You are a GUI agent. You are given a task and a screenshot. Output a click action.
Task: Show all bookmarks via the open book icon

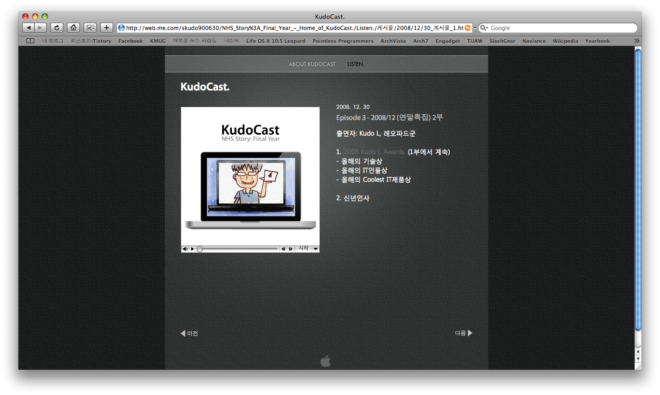click(30, 41)
